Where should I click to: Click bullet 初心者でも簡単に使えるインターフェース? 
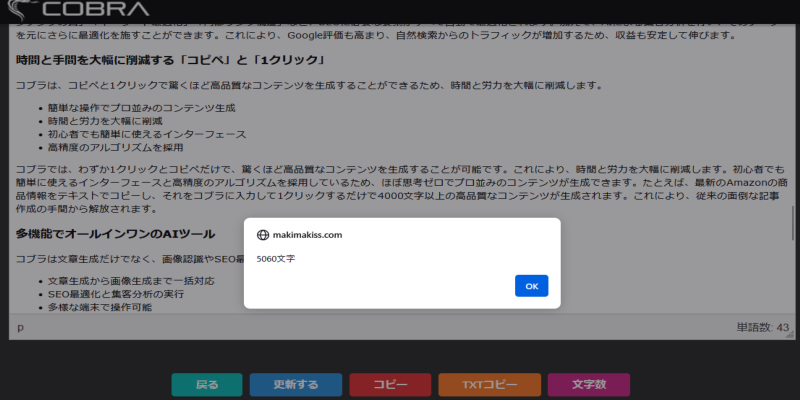147,135
